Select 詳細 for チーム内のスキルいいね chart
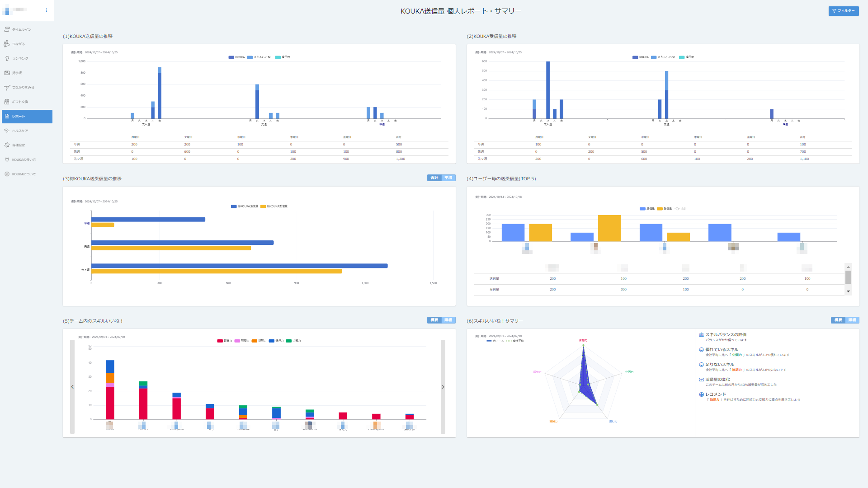868x488 pixels. point(448,320)
